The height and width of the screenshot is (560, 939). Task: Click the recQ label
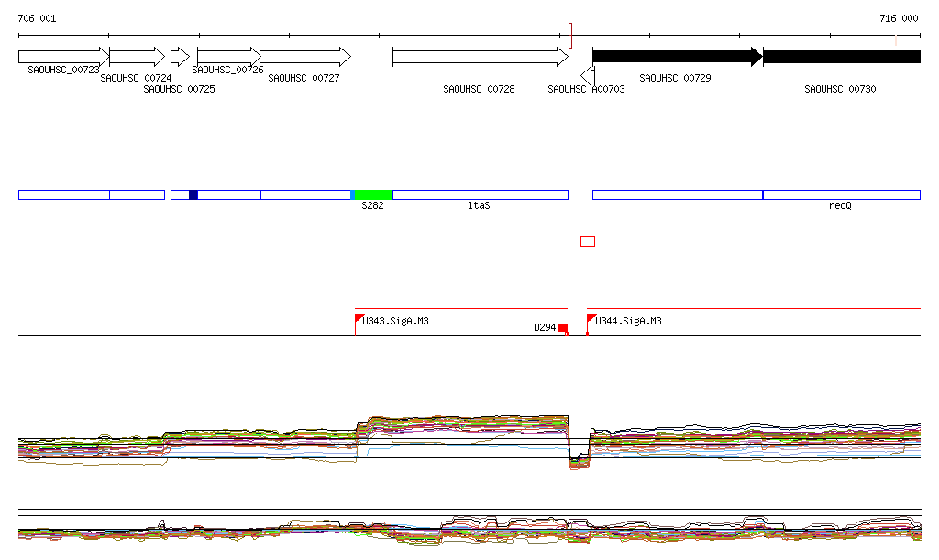840,206
